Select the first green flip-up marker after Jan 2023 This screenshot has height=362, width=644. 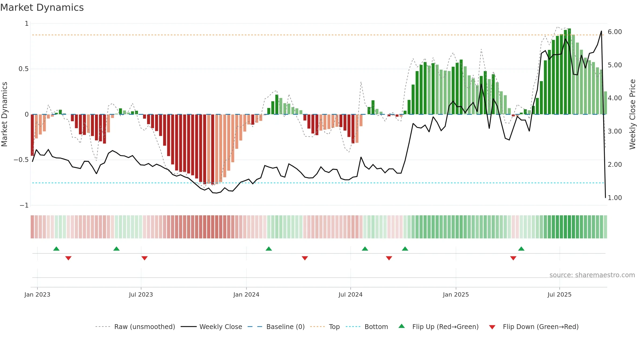click(x=56, y=249)
